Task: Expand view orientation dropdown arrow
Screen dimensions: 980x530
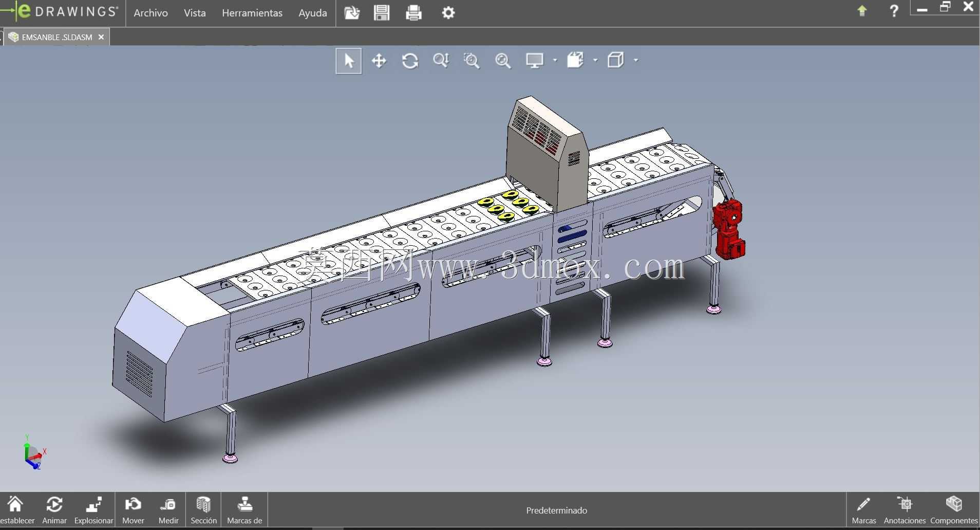Action: [636, 61]
